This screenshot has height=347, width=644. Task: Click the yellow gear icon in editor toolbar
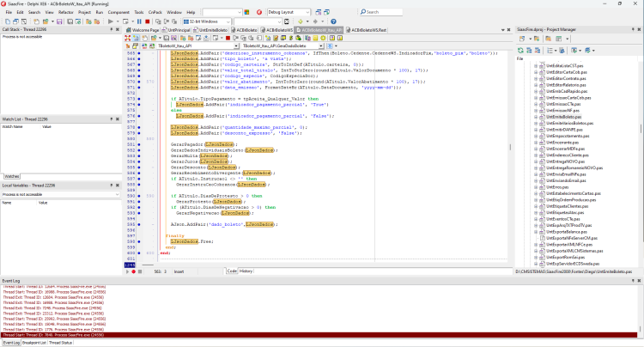[x=323, y=38]
